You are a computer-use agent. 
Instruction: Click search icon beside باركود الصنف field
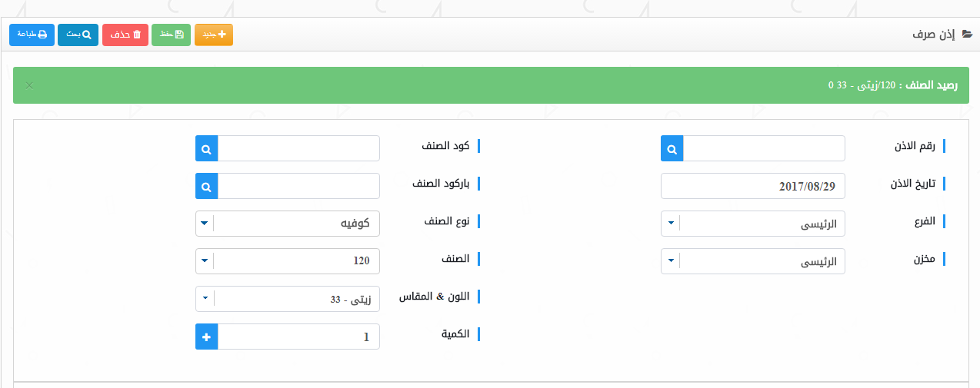tap(207, 186)
